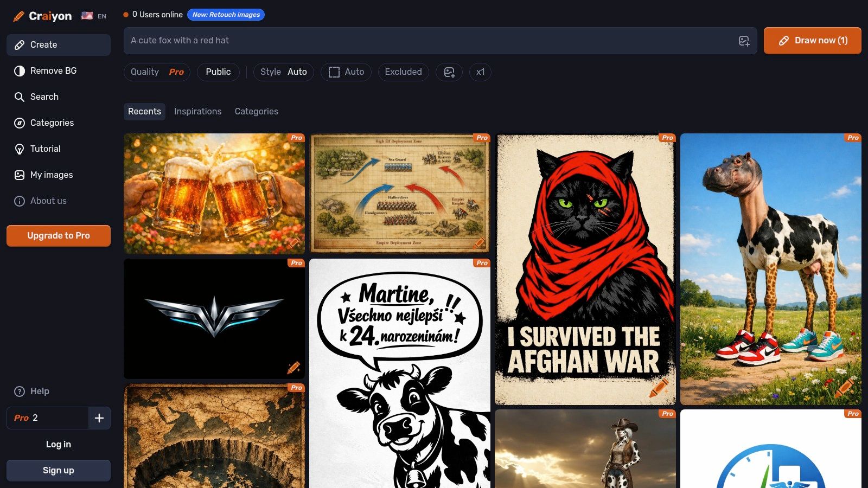
Task: Select the x1 image count option
Action: (x=480, y=72)
